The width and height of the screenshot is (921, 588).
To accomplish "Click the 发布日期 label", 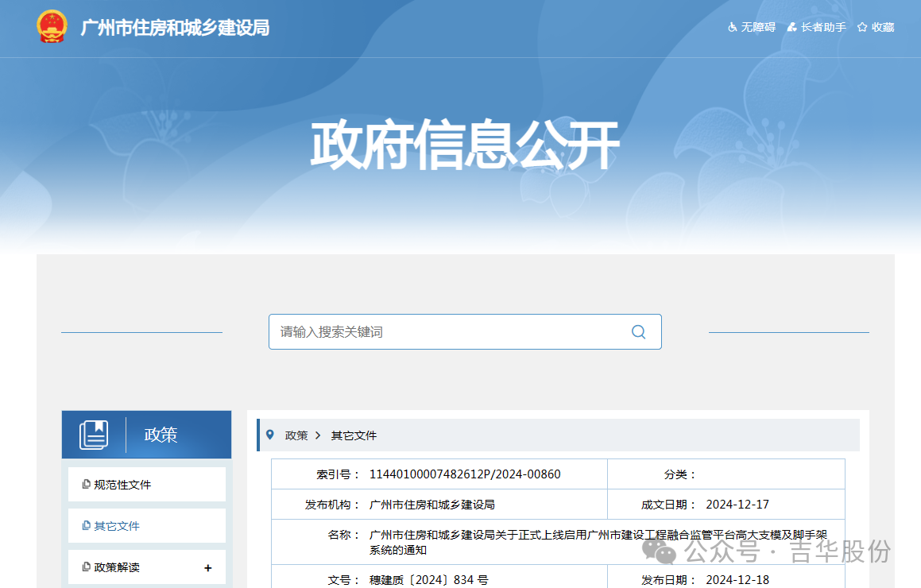I will point(668,580).
